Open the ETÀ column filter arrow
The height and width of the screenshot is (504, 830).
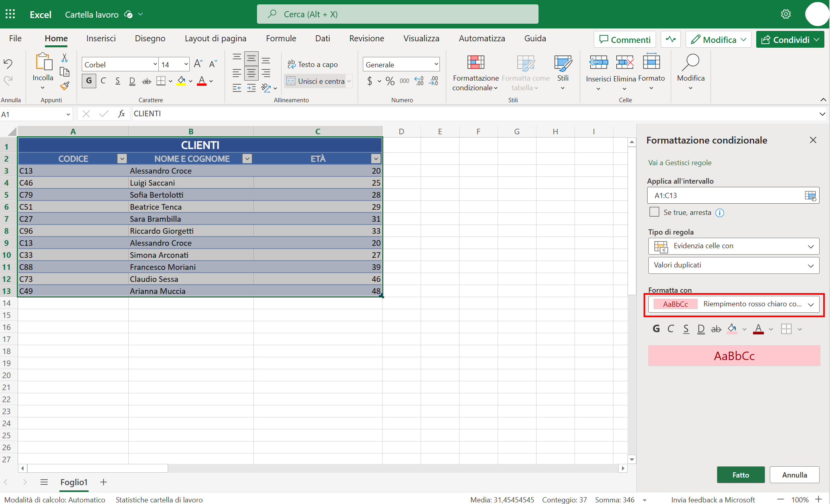tap(375, 158)
